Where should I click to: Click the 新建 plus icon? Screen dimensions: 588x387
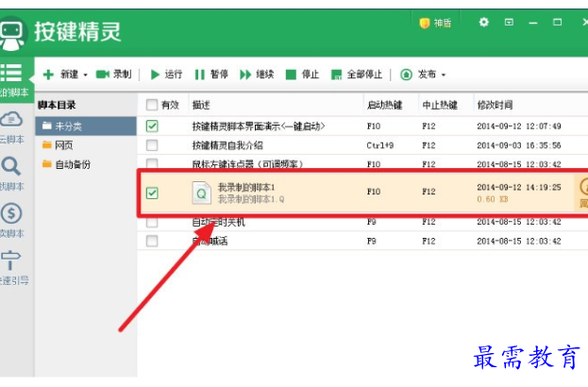(48, 75)
